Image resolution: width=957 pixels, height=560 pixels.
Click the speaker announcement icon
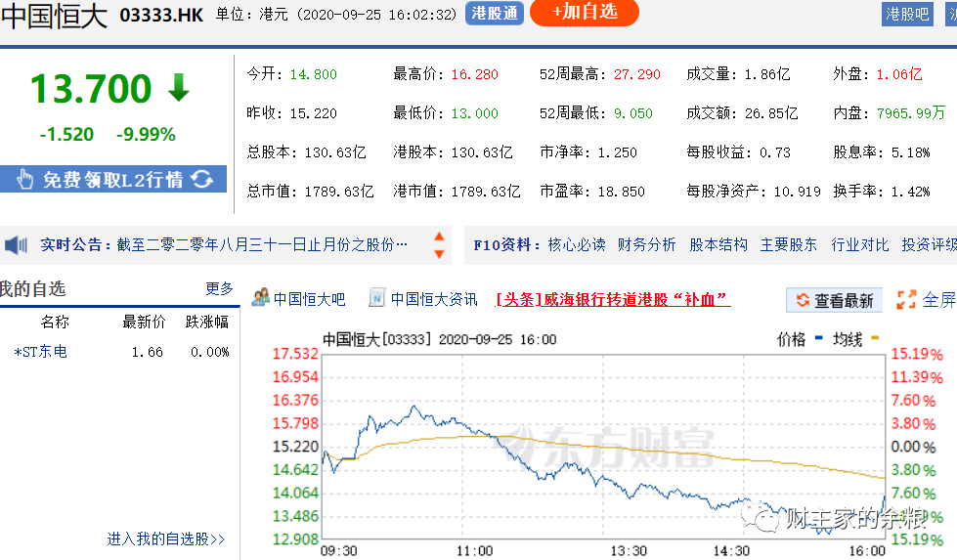(x=16, y=245)
